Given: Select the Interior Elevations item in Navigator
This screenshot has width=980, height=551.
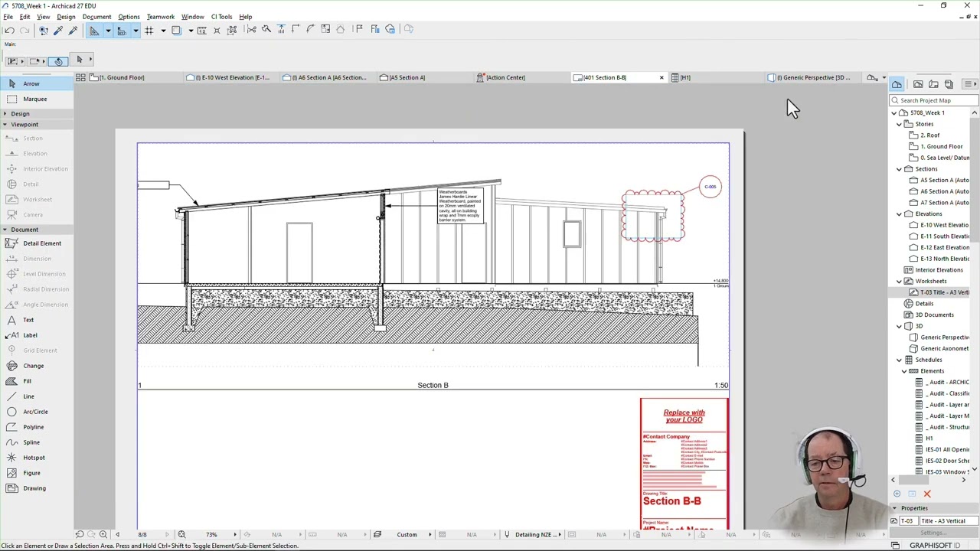Looking at the screenshot, I should (x=939, y=270).
